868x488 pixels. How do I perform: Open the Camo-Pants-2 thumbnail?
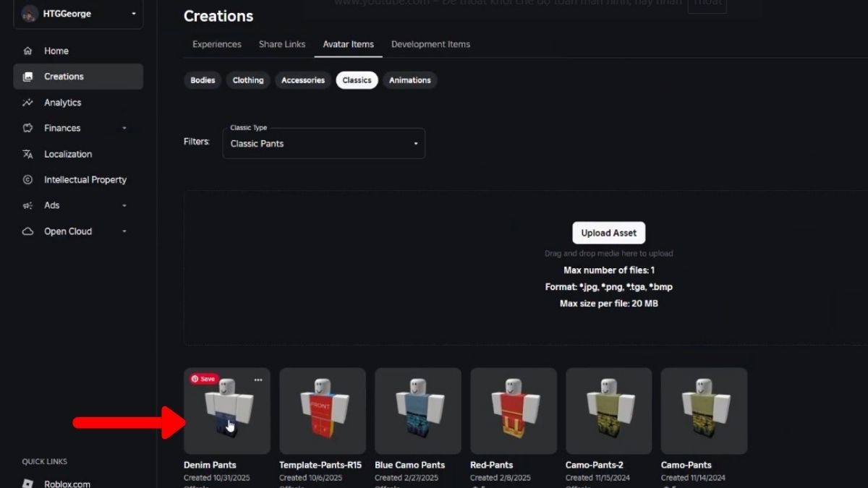[609, 411]
